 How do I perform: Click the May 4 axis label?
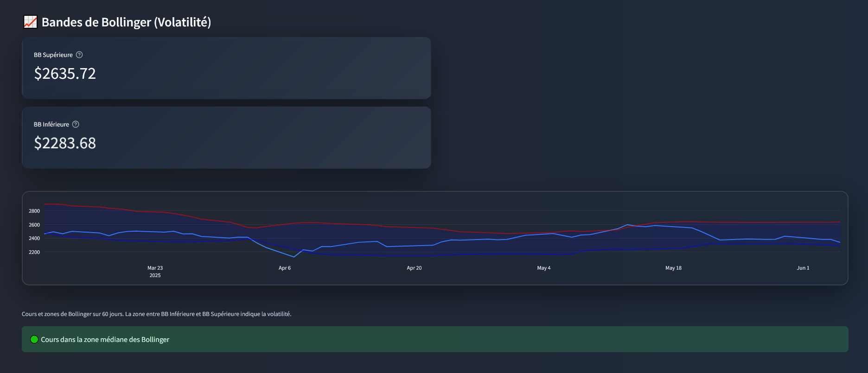pyautogui.click(x=543, y=268)
